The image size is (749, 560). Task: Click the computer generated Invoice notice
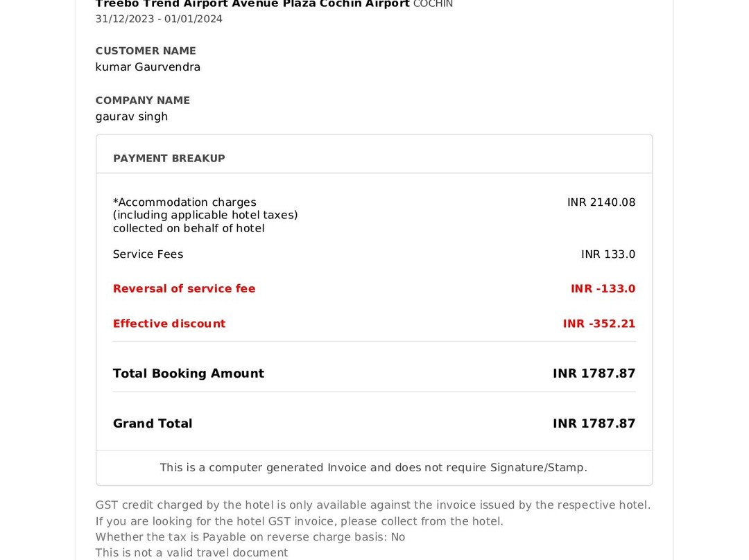pos(374,468)
